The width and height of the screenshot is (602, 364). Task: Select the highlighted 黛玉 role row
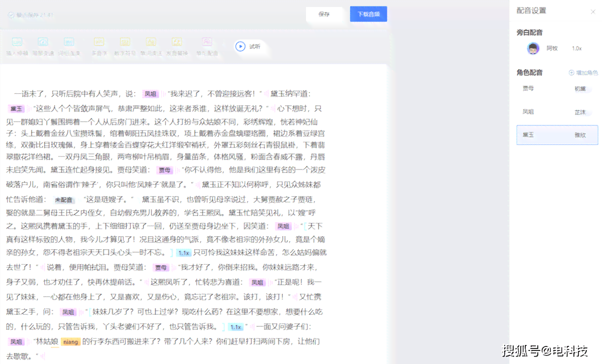pyautogui.click(x=557, y=135)
